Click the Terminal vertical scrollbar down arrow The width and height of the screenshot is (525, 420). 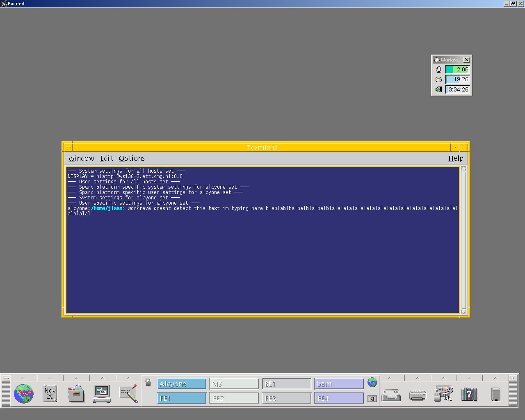463,312
